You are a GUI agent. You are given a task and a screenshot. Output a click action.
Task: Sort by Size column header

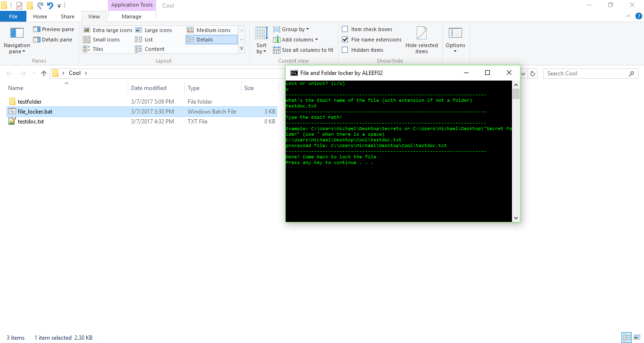pos(260,88)
